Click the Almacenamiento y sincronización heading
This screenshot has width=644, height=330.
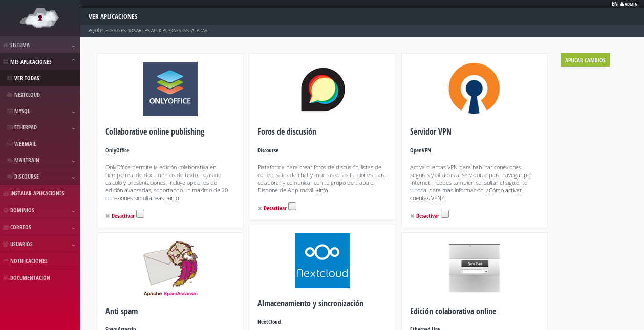point(310,303)
